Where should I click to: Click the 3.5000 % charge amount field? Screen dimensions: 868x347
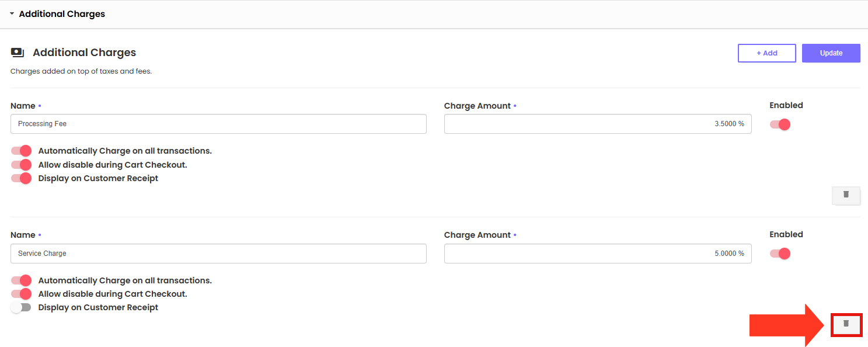598,124
